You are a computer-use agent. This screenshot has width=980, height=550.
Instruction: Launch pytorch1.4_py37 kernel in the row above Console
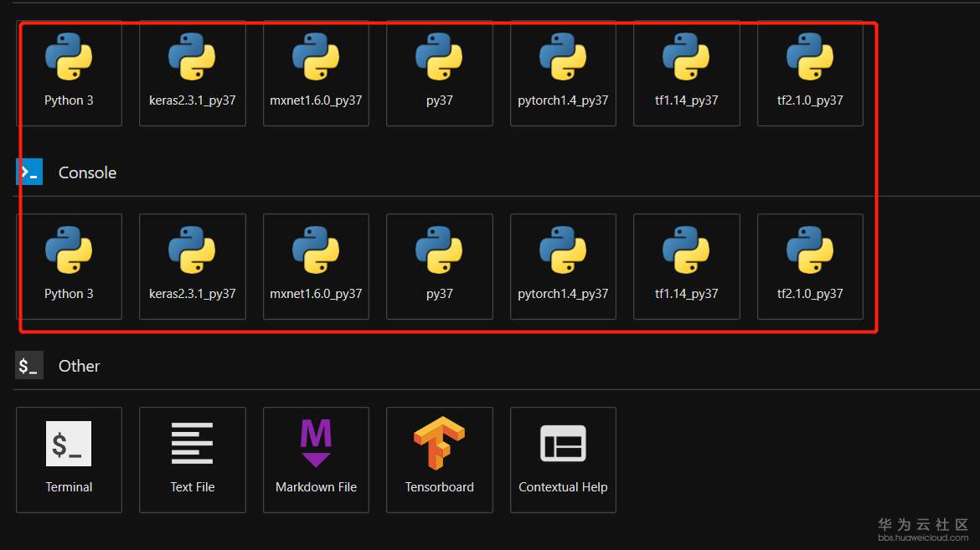tap(563, 73)
